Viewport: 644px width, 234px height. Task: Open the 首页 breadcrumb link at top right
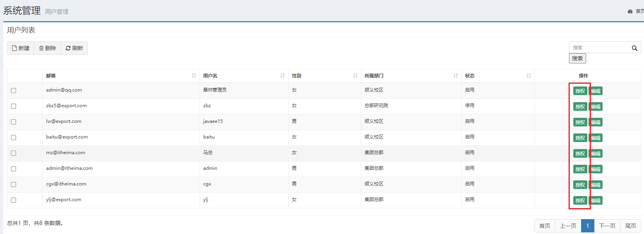point(640,11)
